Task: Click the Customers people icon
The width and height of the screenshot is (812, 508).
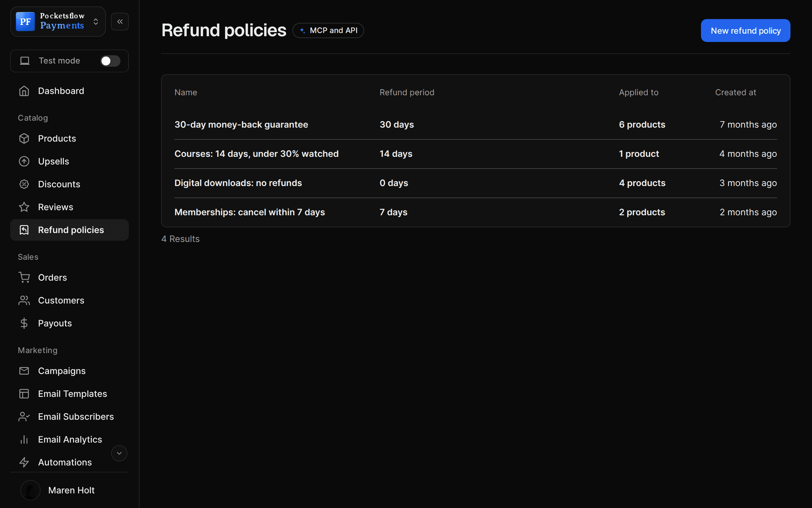Action: coord(24,300)
